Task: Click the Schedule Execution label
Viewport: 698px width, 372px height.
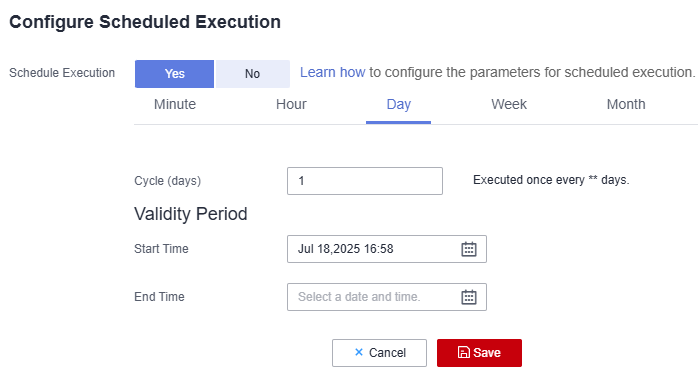Action: 62,73
